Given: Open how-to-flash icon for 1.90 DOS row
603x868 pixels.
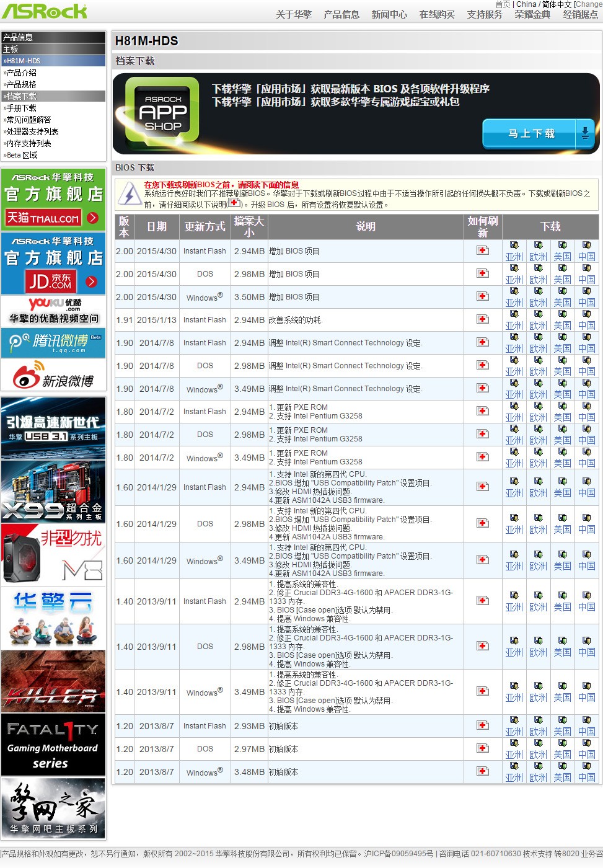Looking at the screenshot, I should tap(483, 365).
